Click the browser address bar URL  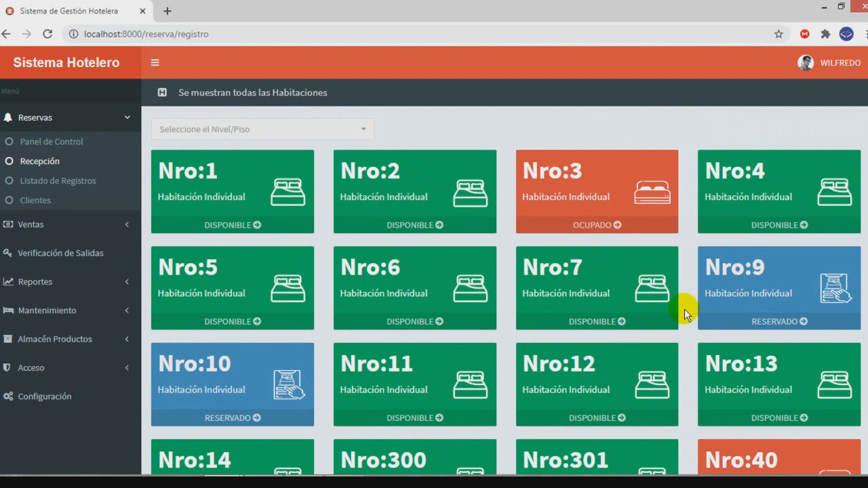pyautogui.click(x=146, y=34)
